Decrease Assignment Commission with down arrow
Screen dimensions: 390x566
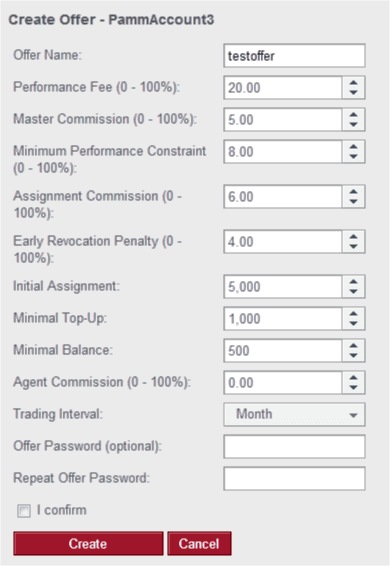(353, 202)
